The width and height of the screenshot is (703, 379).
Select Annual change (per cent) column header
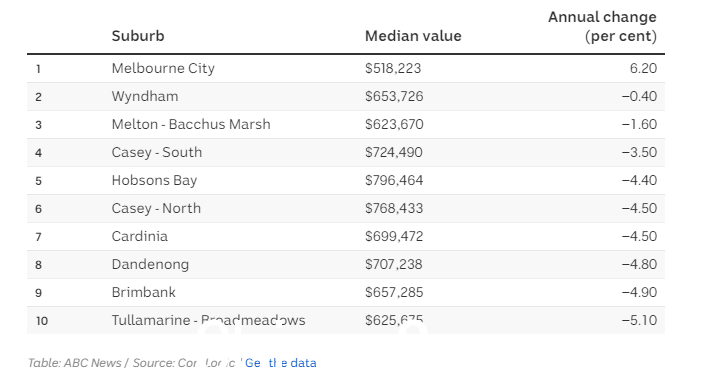[602, 26]
